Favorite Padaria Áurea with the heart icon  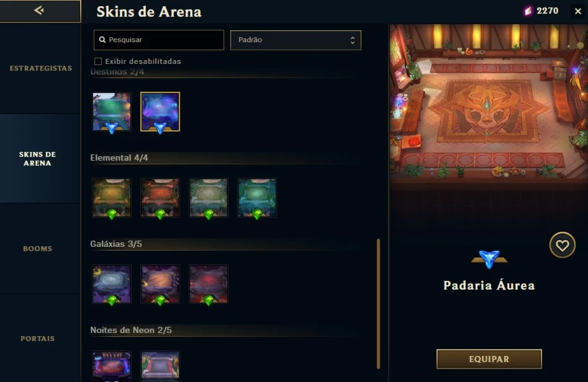562,246
